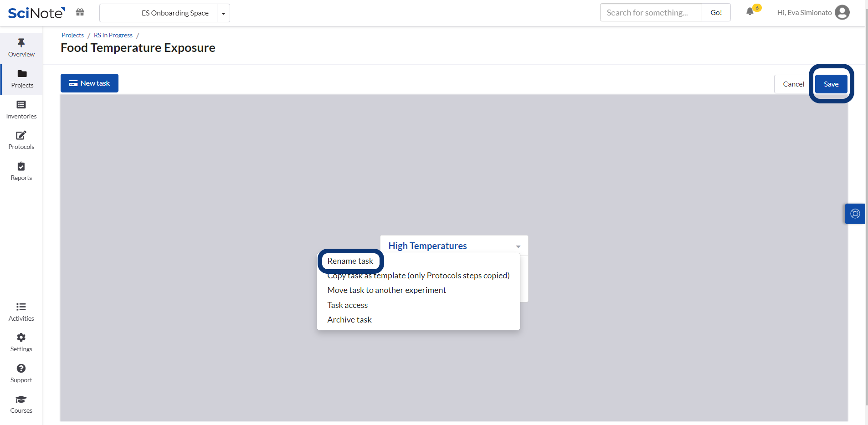Click the gift box icon
This screenshot has height=425, width=868.
(80, 12)
